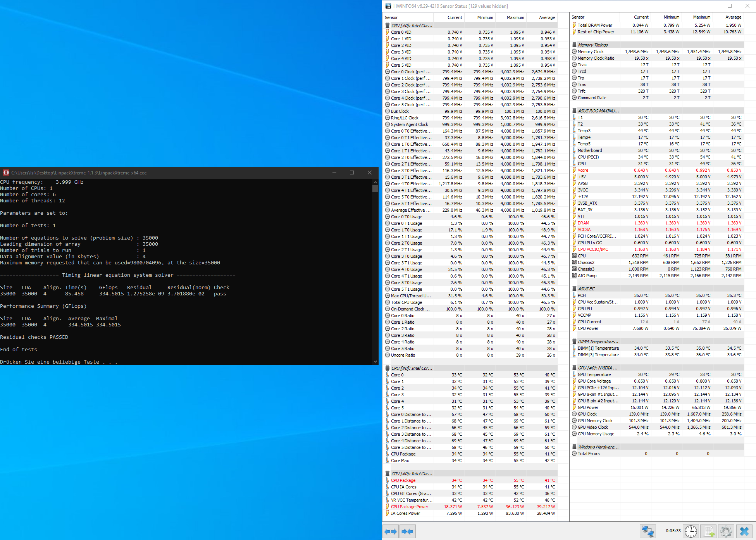Select the Memory Clock Ratio row
The width and height of the screenshot is (756, 540).
click(657, 58)
